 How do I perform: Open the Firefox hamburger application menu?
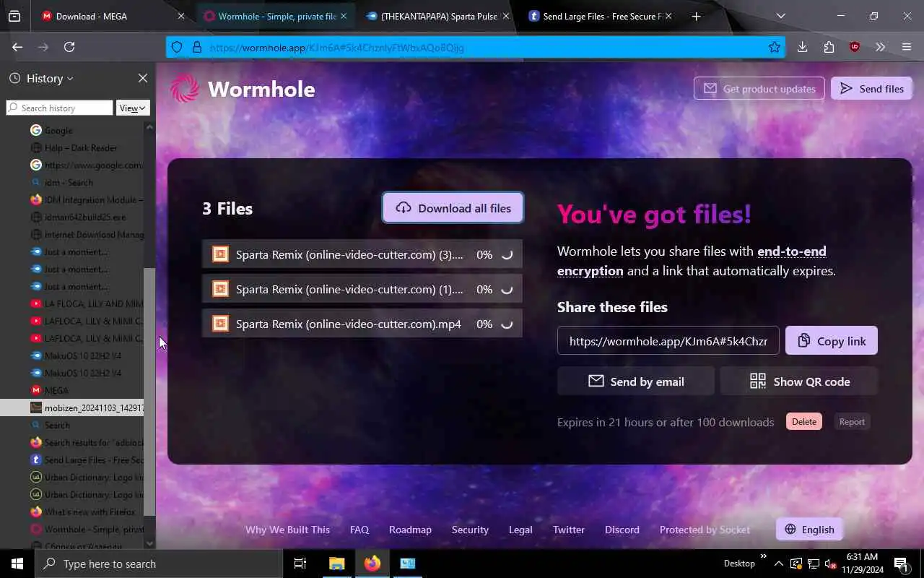(907, 47)
